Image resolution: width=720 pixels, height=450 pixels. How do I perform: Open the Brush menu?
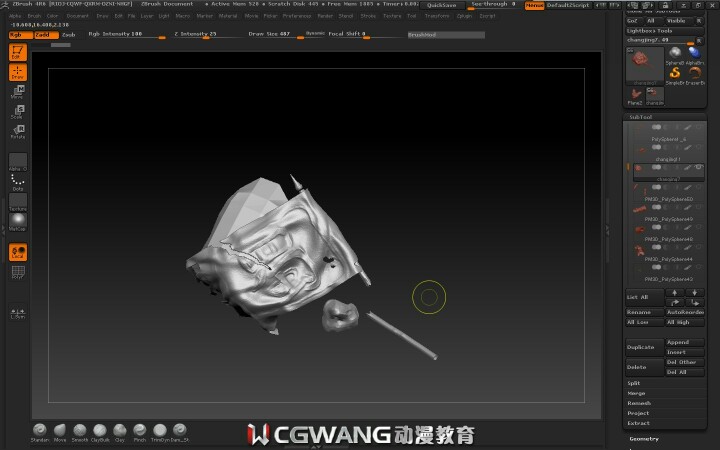[x=34, y=16]
